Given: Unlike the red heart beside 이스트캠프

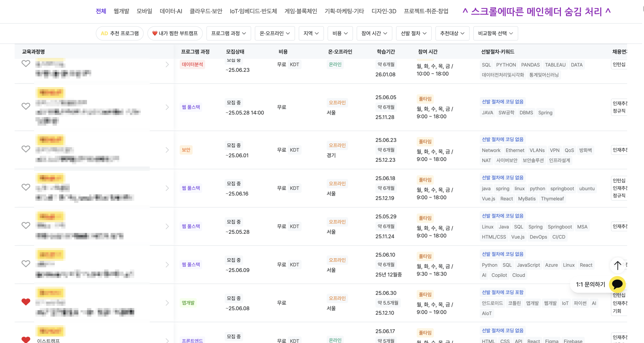Looking at the screenshot, I should (x=26, y=339).
